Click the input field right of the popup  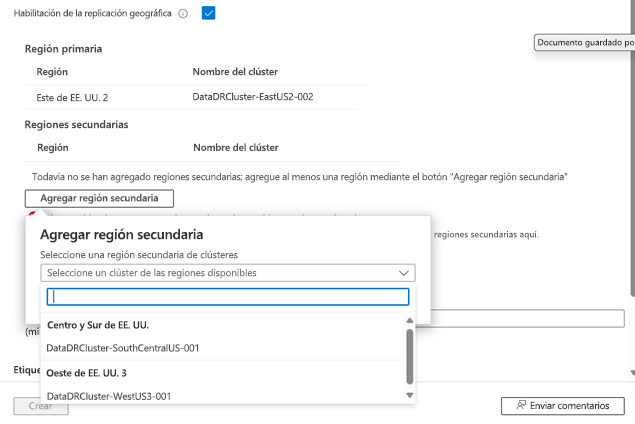point(527,319)
